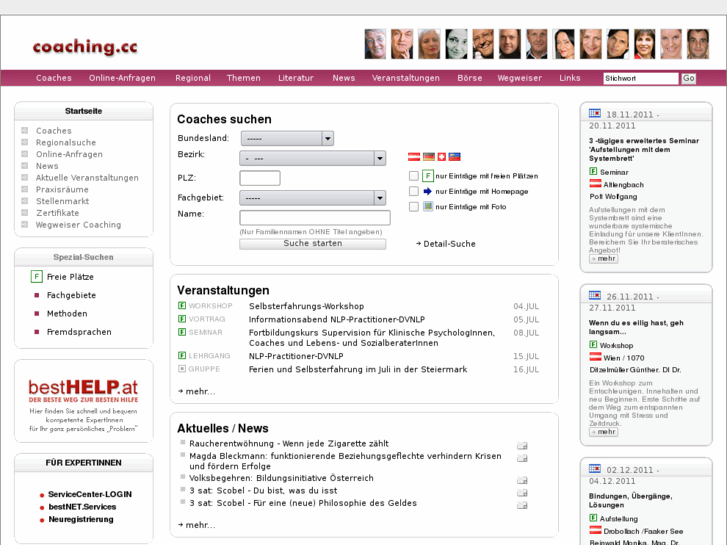Click news icon beside Philosophie des Geldes article
Screen dimensions: 727x545
(x=522, y=505)
